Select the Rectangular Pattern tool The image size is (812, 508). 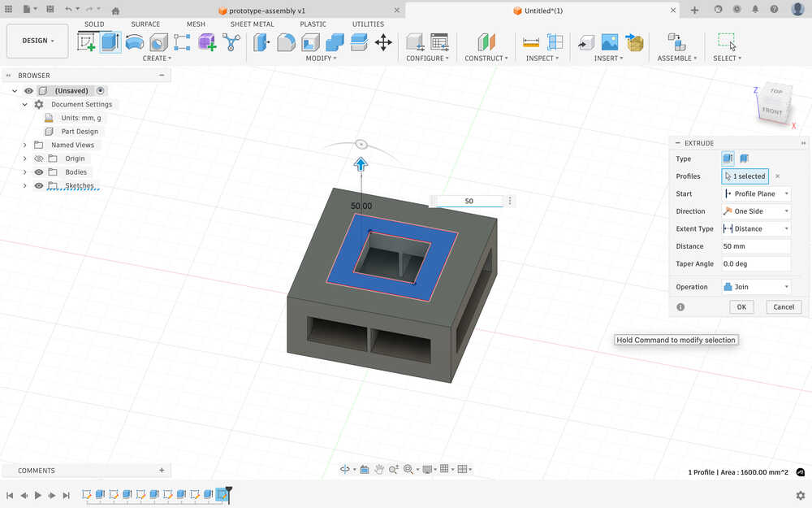[x=182, y=42]
